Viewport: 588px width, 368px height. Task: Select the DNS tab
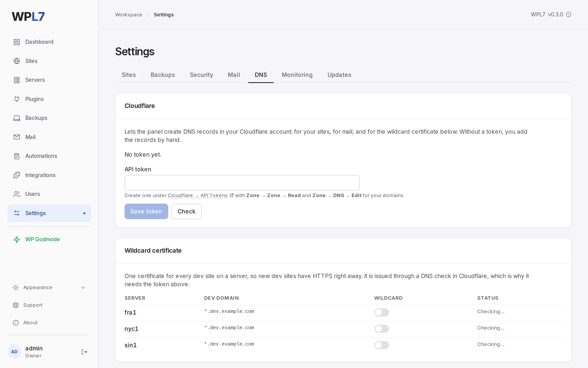coord(261,75)
